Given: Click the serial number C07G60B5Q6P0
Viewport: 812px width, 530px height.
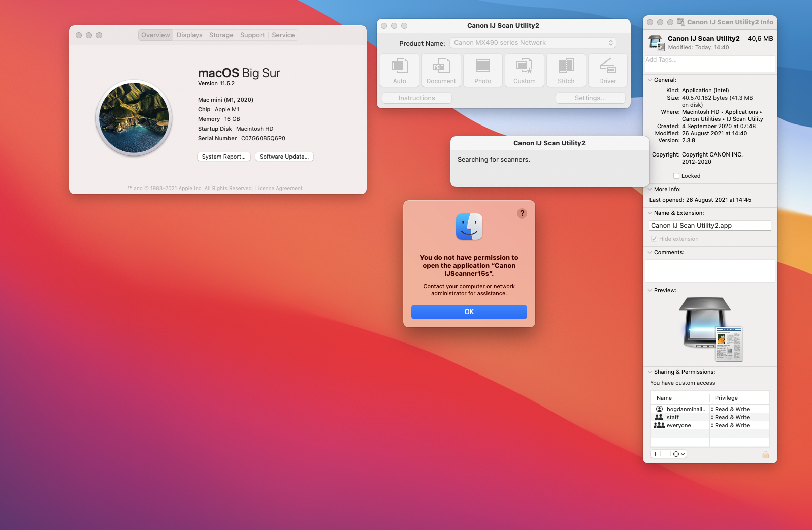Looking at the screenshot, I should coord(263,138).
